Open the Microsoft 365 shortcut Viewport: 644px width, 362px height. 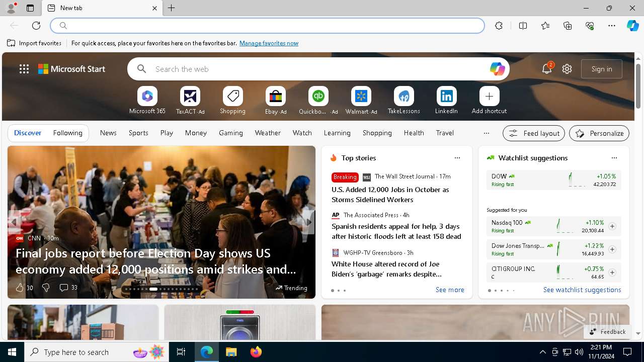point(147,96)
